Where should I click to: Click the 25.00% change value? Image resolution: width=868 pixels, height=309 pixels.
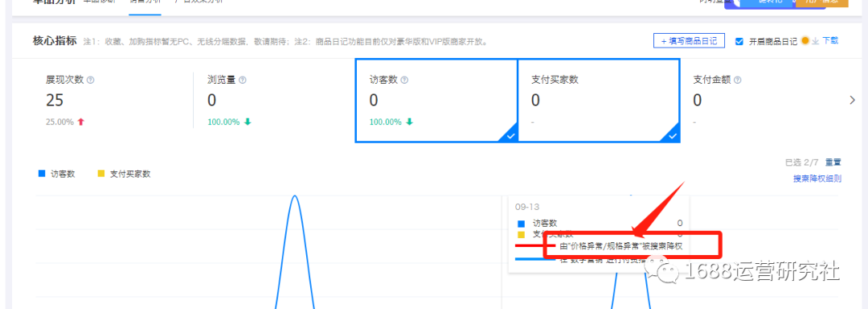click(59, 122)
